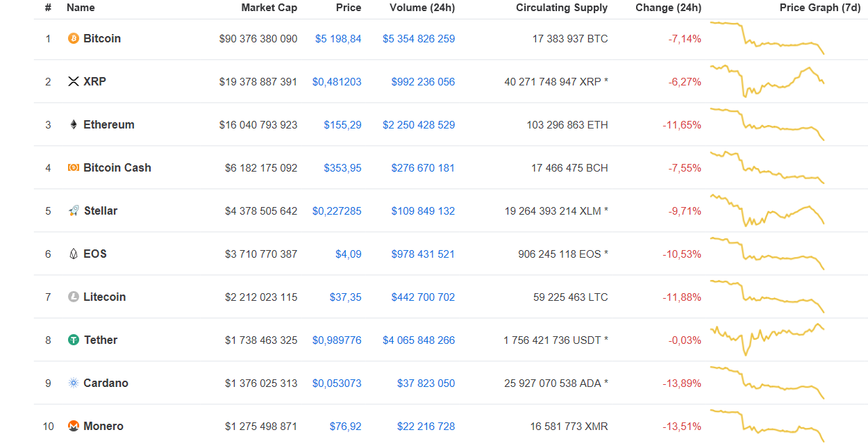Open the Stellar name link
Screen dimensions: 868x446
coord(101,211)
